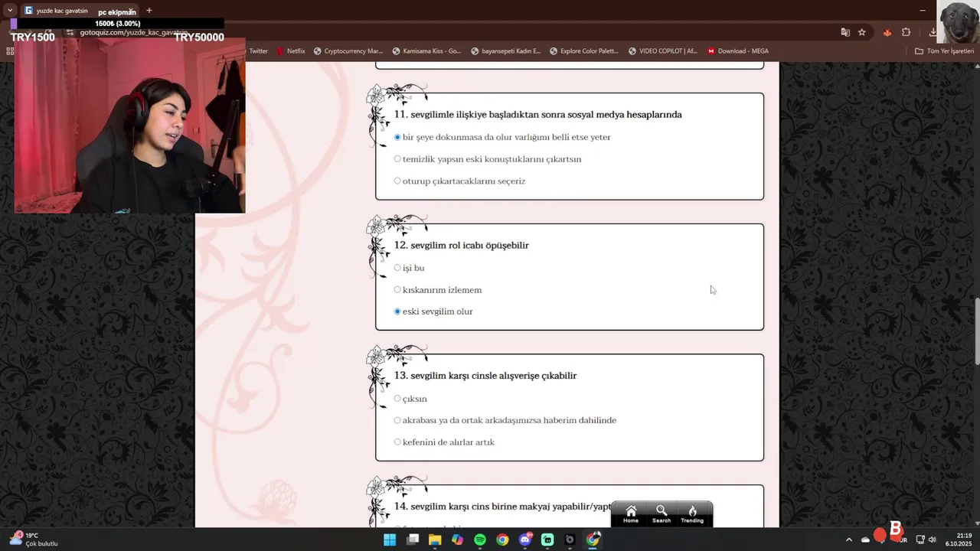Viewport: 980px width, 551px height.
Task: Open network settings tray icon
Action: point(920,540)
